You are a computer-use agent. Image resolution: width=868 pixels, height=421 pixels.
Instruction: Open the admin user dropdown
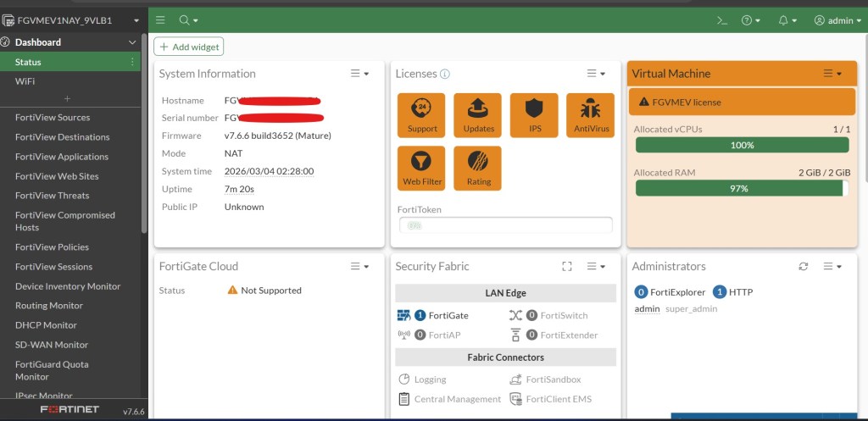[833, 20]
